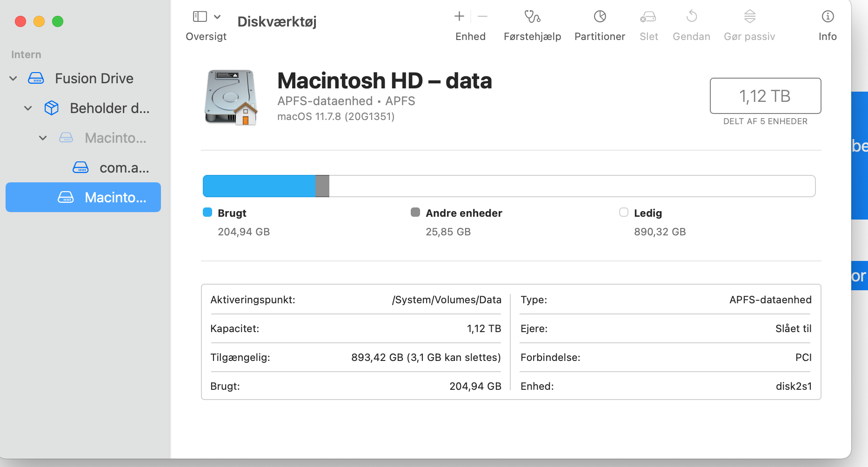Image resolution: width=868 pixels, height=467 pixels.
Task: Click the 1,12 TB capacity box
Action: (765, 96)
